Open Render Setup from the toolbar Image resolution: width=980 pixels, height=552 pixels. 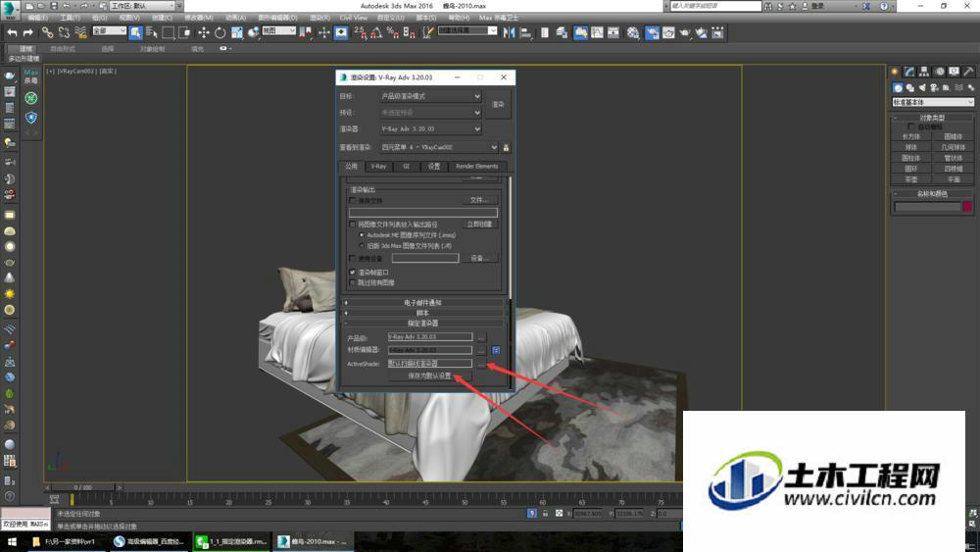[x=652, y=32]
